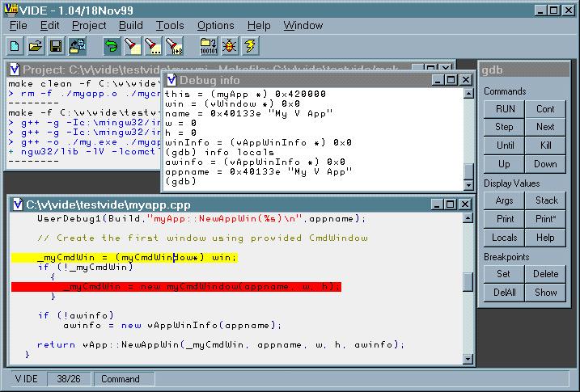
Task: Click the Make project binary folder icon
Action: tap(208, 47)
